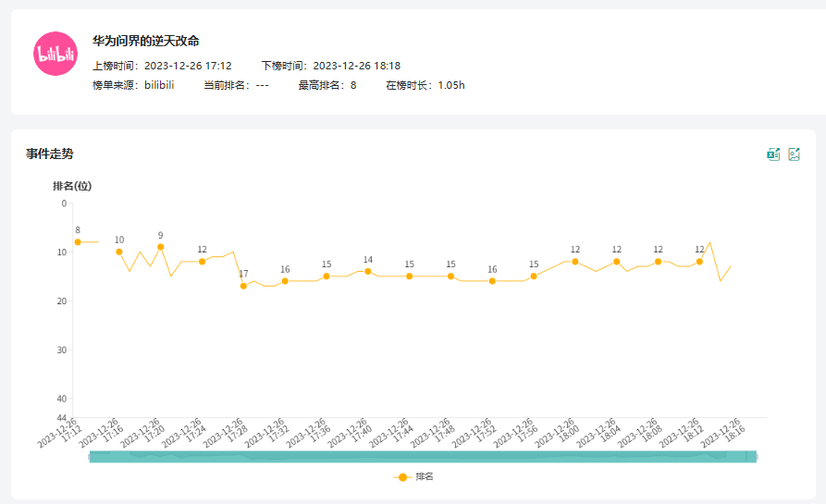The height and width of the screenshot is (504, 826).
Task: Click the 最高排名 8 text
Action: coord(327,85)
